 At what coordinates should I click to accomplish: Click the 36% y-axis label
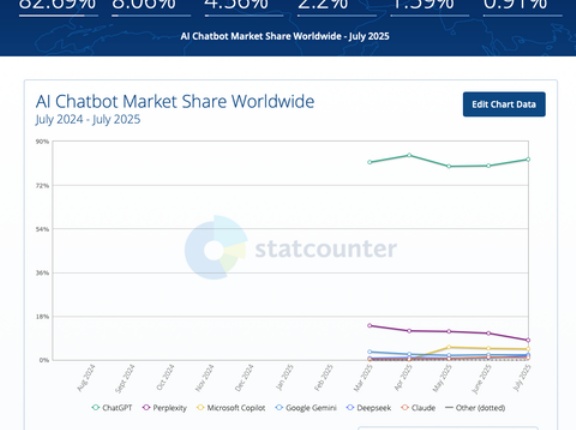[x=43, y=273]
